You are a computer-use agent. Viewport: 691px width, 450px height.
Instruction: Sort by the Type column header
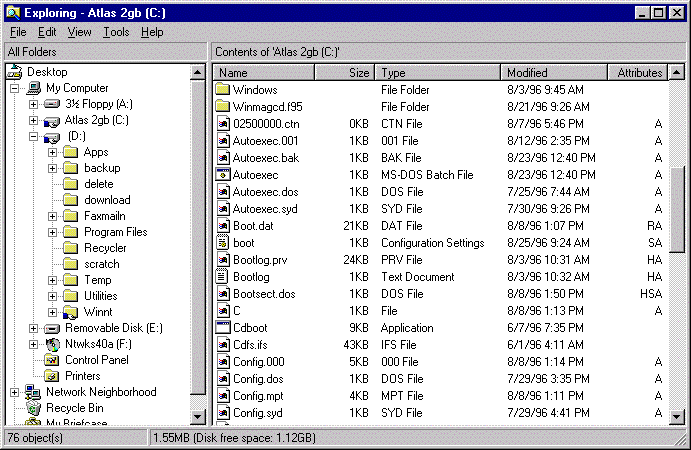click(x=438, y=72)
